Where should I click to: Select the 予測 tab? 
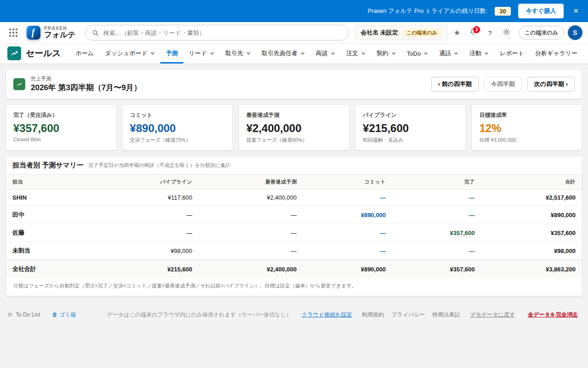click(172, 53)
